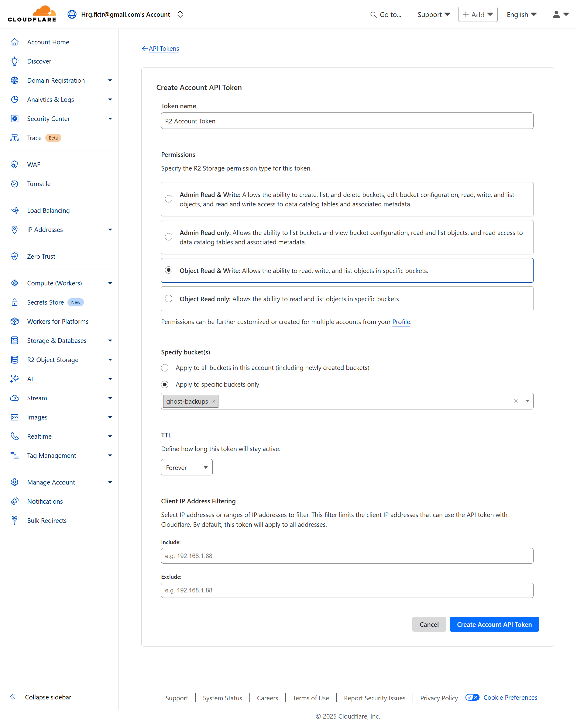Click the Include IP address field
Screen dimensions: 577x728
pyautogui.click(x=347, y=556)
